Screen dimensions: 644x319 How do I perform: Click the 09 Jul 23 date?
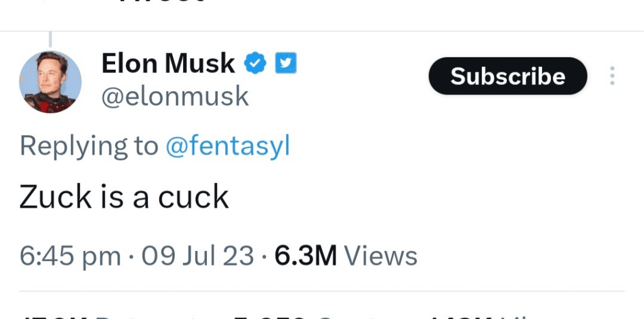197,256
